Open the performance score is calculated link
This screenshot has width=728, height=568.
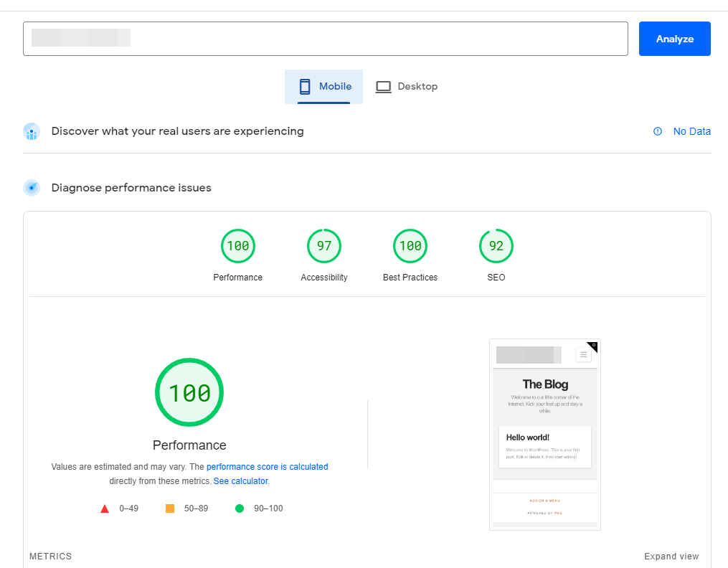point(267,467)
